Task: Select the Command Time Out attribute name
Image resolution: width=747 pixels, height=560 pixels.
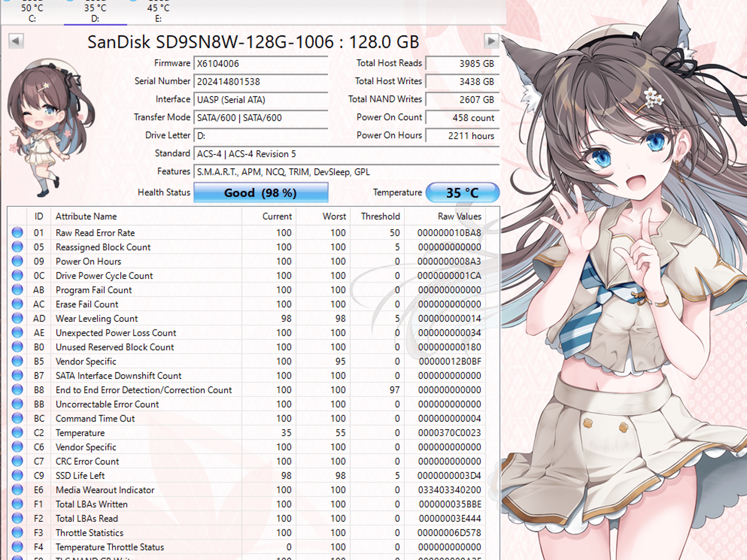Action: (x=95, y=419)
